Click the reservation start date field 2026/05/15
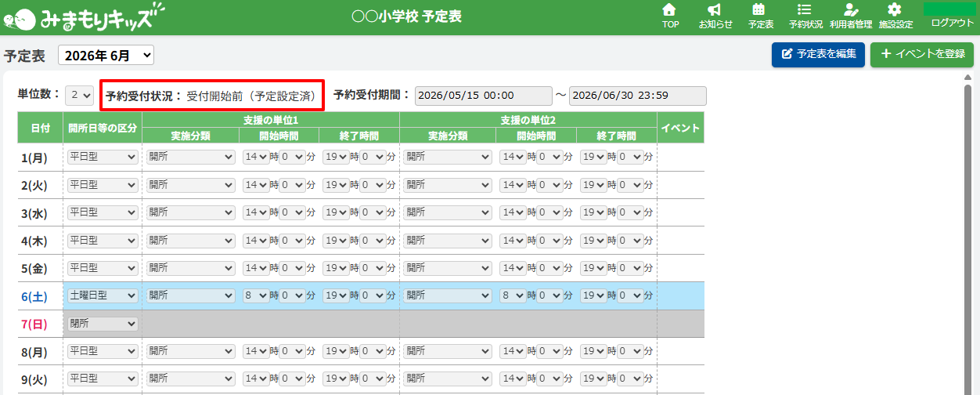Screen dimensions: 980x395 click(484, 95)
